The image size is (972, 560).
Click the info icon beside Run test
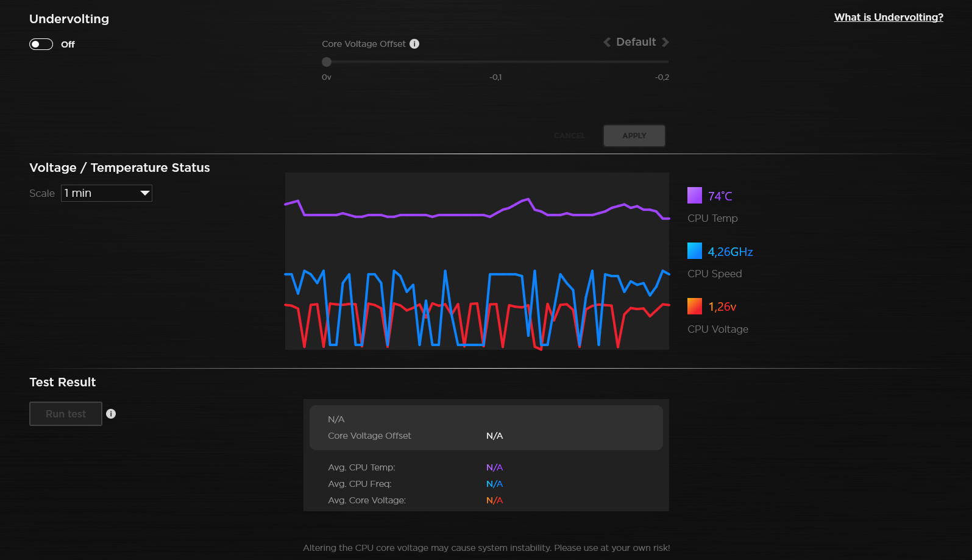coord(111,414)
